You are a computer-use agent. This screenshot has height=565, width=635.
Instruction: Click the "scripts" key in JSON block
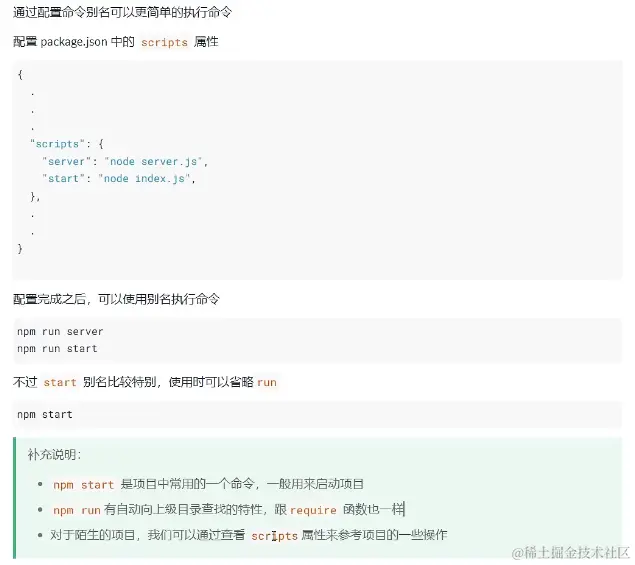58,144
